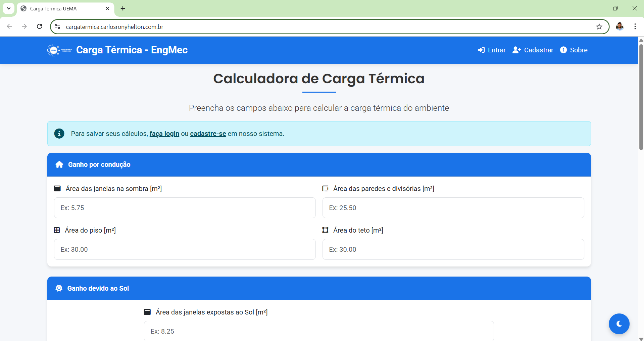Click the 'Calculadora de Carga Térmica' heading
Image resolution: width=644 pixels, height=341 pixels.
pos(319,79)
